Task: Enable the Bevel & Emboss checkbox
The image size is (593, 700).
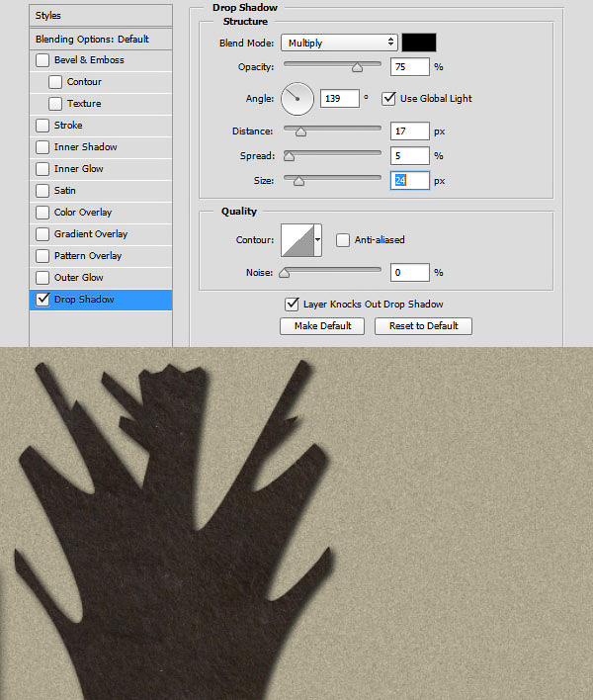Action: point(42,60)
